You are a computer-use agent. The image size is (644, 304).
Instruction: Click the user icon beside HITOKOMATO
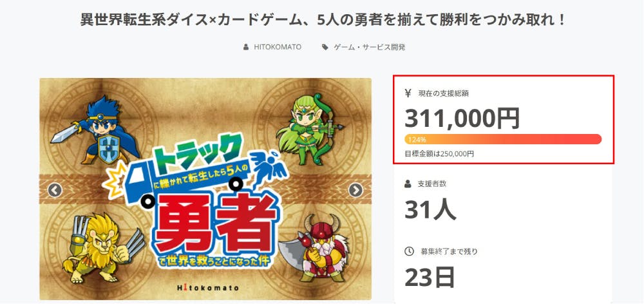point(246,47)
